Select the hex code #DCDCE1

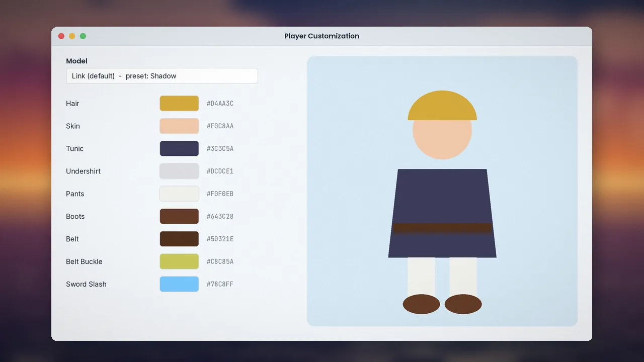(x=220, y=171)
